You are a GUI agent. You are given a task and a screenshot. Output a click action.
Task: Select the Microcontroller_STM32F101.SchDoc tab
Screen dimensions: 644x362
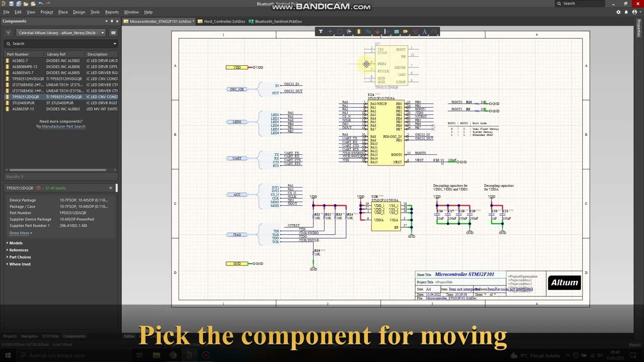(x=159, y=22)
